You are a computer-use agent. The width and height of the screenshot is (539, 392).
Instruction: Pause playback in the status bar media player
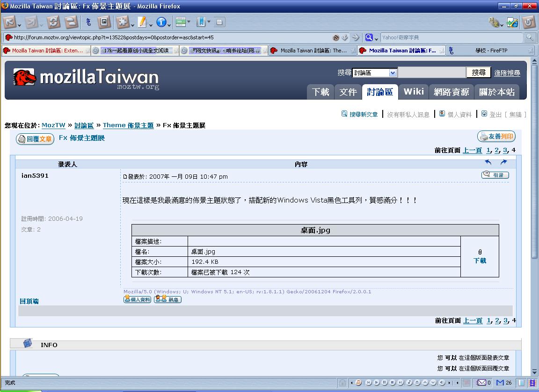(x=385, y=383)
